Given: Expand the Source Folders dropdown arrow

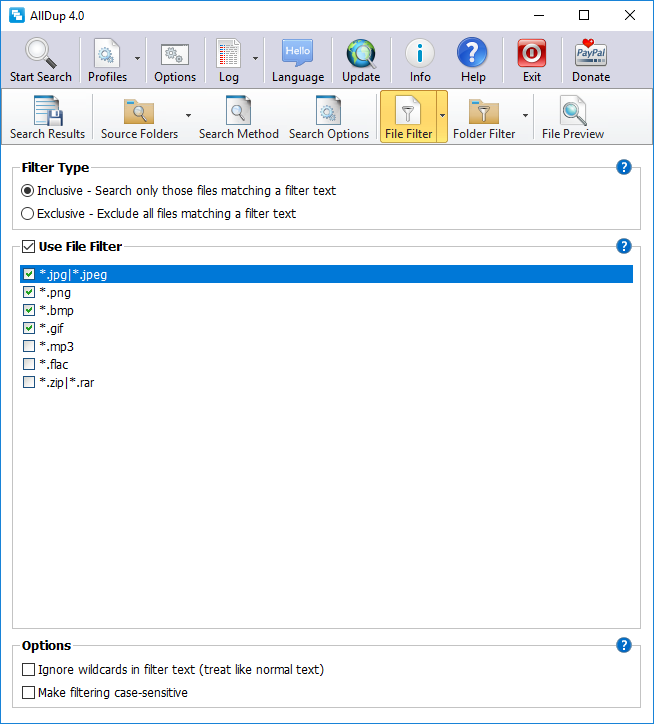Looking at the screenshot, I should tap(188, 115).
